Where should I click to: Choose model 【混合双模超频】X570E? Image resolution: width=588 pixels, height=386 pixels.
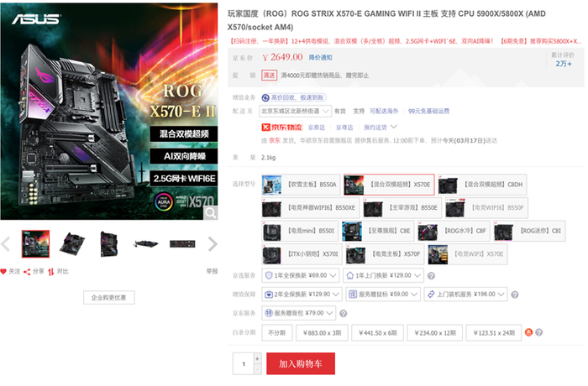(389, 185)
